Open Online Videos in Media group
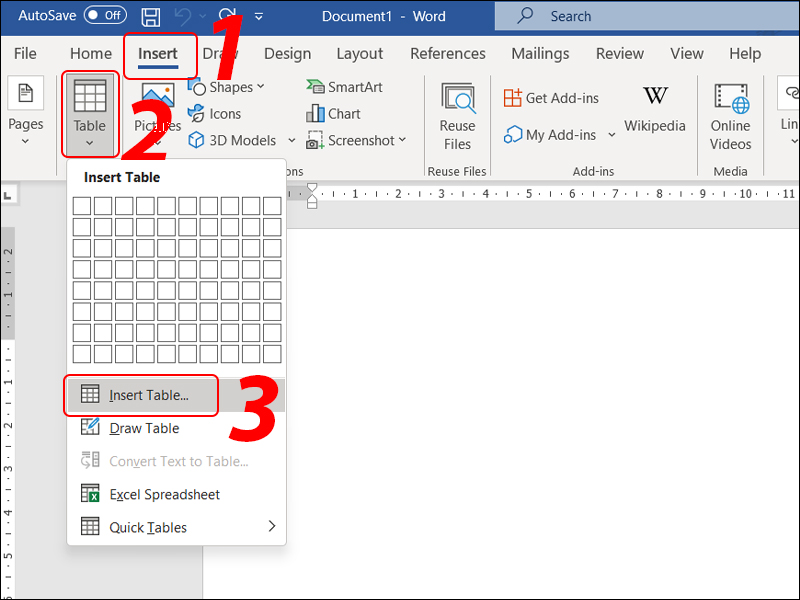Screen dimensions: 800x600 (731, 115)
